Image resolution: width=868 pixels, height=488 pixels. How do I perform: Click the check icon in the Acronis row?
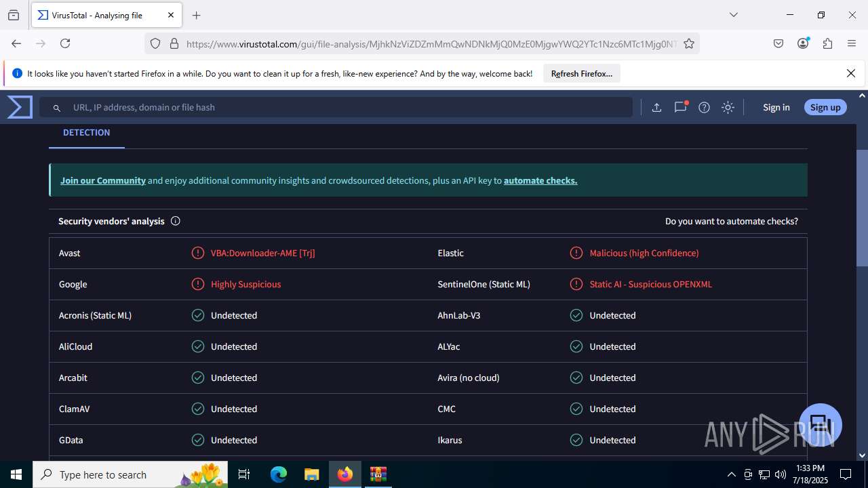pos(198,315)
